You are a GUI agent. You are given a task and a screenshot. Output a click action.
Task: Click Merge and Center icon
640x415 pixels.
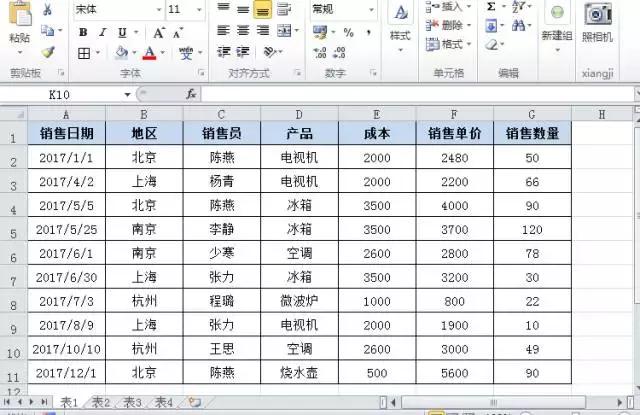(284, 31)
